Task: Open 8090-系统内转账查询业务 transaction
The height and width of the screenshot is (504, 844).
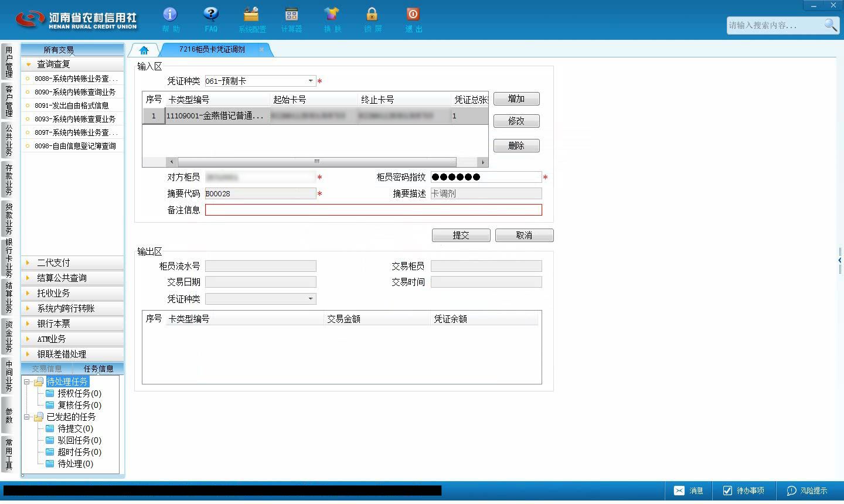Action: point(73,92)
